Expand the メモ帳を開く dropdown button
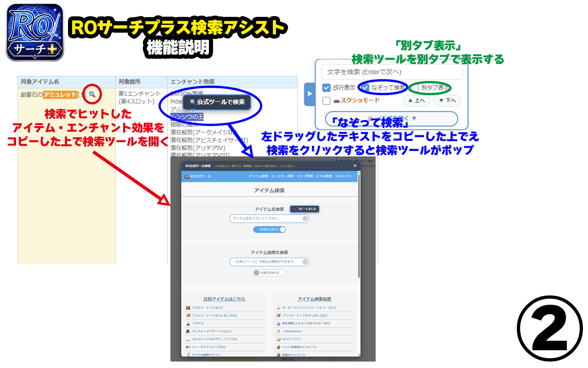The height and width of the screenshot is (368, 588). (391, 119)
